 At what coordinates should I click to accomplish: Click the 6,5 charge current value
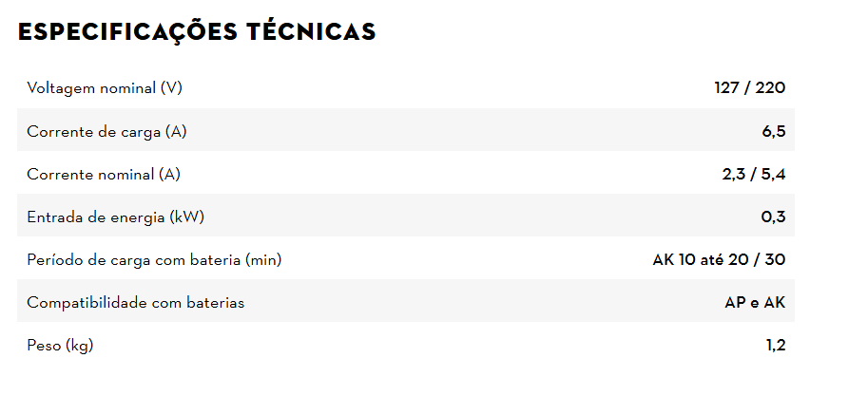[774, 132]
